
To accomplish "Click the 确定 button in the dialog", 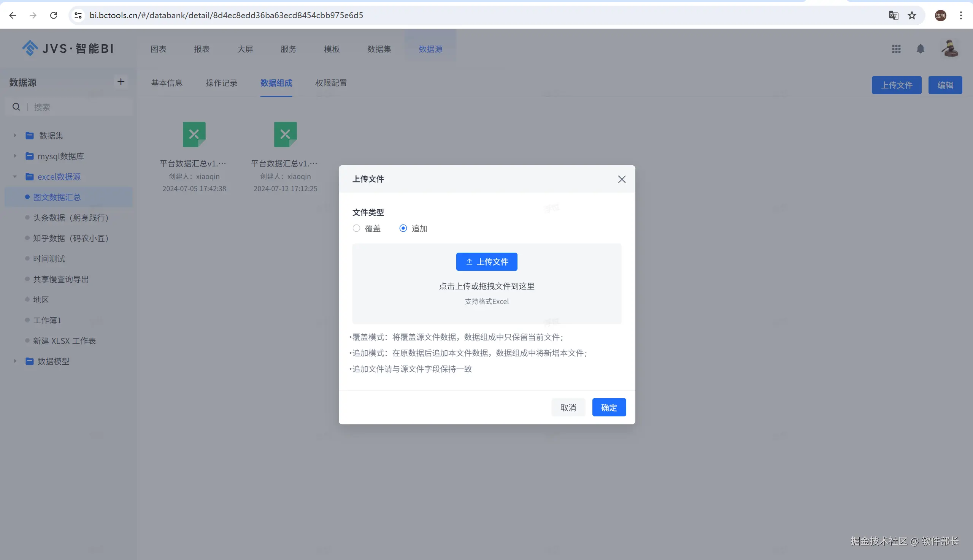I will coord(608,407).
